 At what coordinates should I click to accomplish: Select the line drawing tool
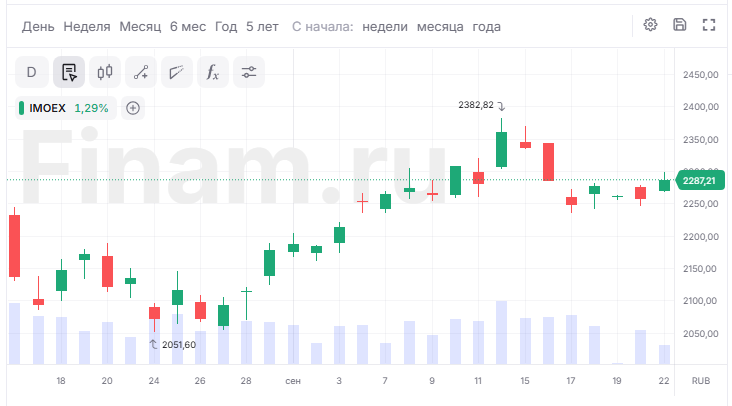click(x=141, y=72)
